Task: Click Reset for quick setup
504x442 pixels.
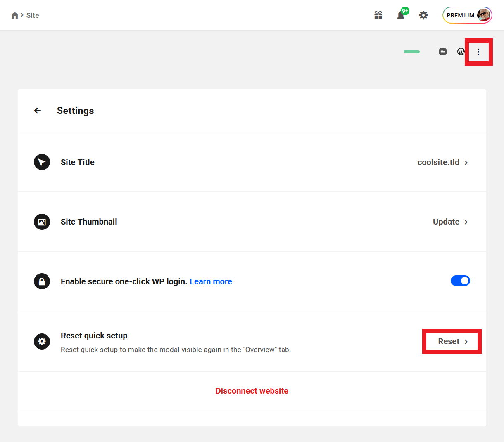Action: [x=449, y=341]
